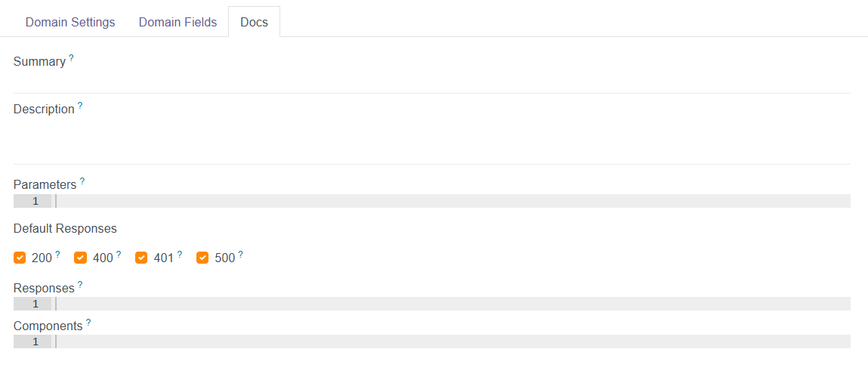Image resolution: width=868 pixels, height=377 pixels.
Task: Click inside the Components code editor
Action: click(453, 341)
